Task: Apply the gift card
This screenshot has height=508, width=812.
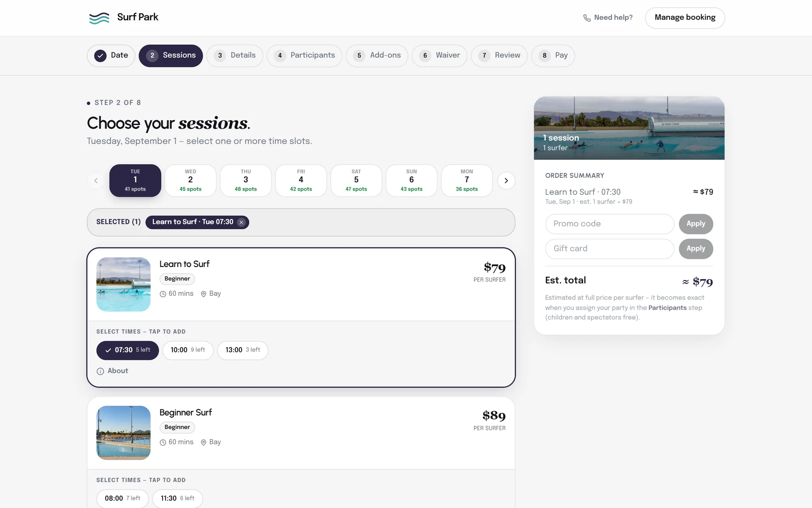Action: (696, 249)
